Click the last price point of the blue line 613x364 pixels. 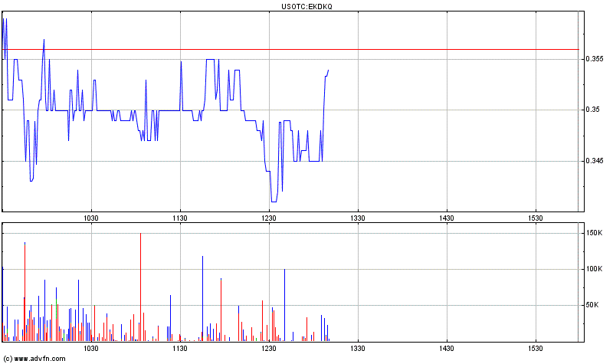pyautogui.click(x=329, y=70)
